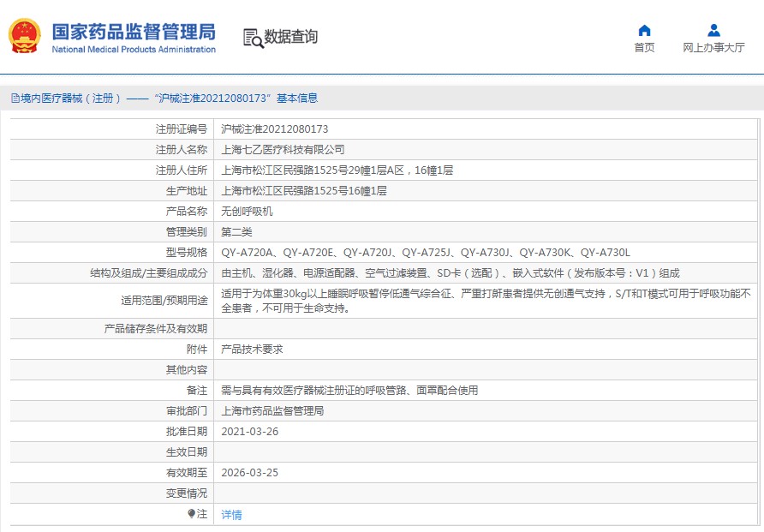Go to the 首页 home icon
Image resolution: width=764 pixels, height=532 pixels.
tap(644, 30)
